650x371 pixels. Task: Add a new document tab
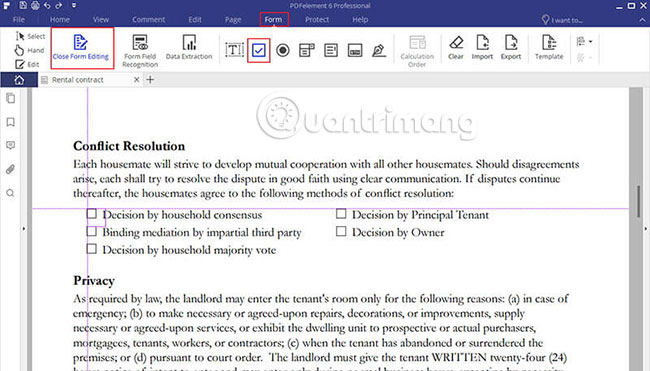tap(150, 80)
